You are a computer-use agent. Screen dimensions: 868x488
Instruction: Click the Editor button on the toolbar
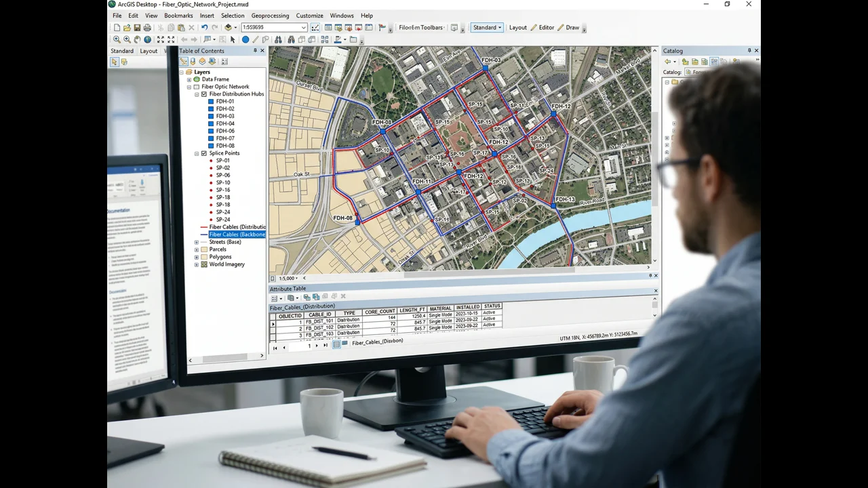tap(546, 27)
